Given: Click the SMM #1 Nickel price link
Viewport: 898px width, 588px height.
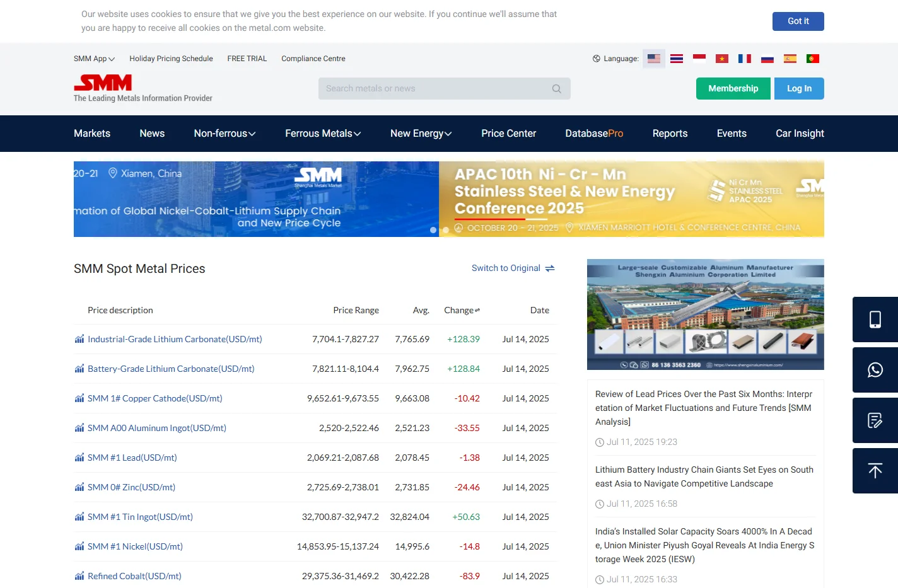Looking at the screenshot, I should coord(135,546).
